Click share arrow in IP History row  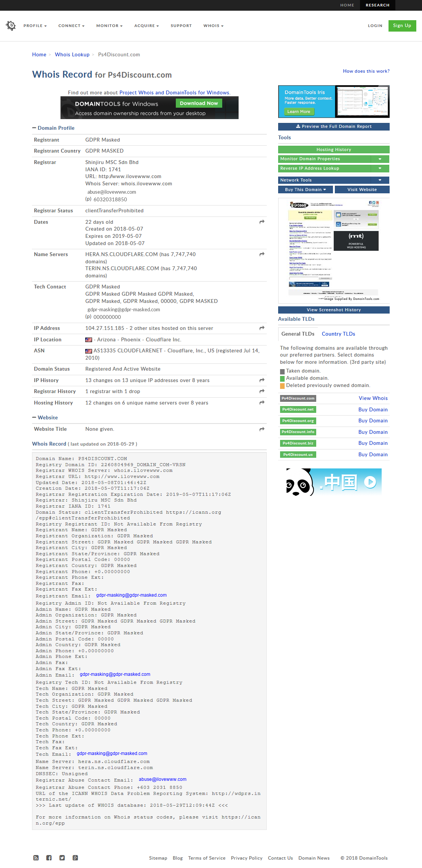pyautogui.click(x=262, y=380)
